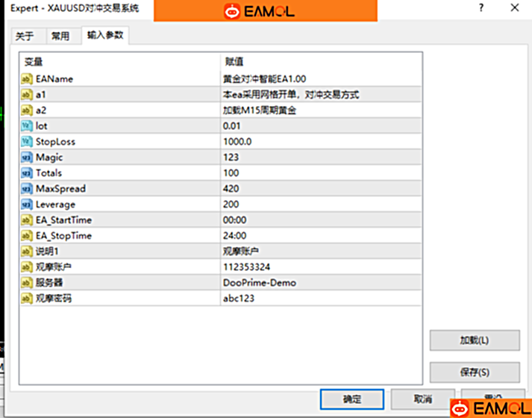Open the 常用 tab
This screenshot has width=532, height=418.
pyautogui.click(x=60, y=36)
